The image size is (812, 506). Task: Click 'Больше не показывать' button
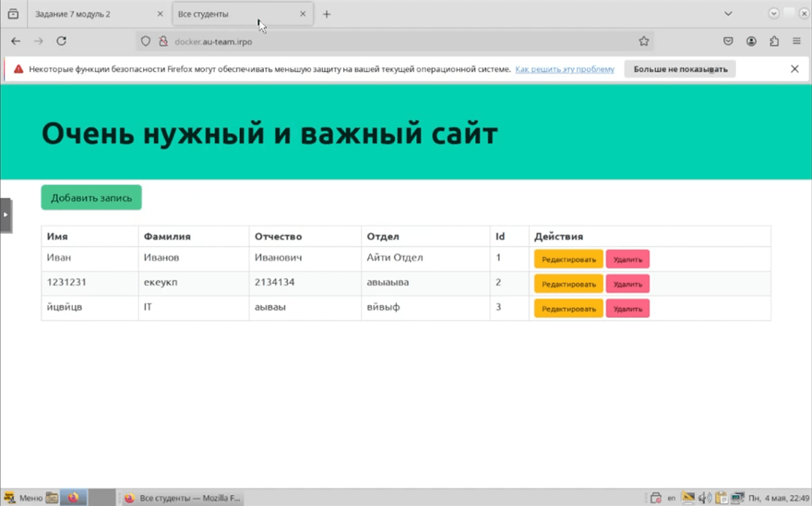pyautogui.click(x=680, y=69)
